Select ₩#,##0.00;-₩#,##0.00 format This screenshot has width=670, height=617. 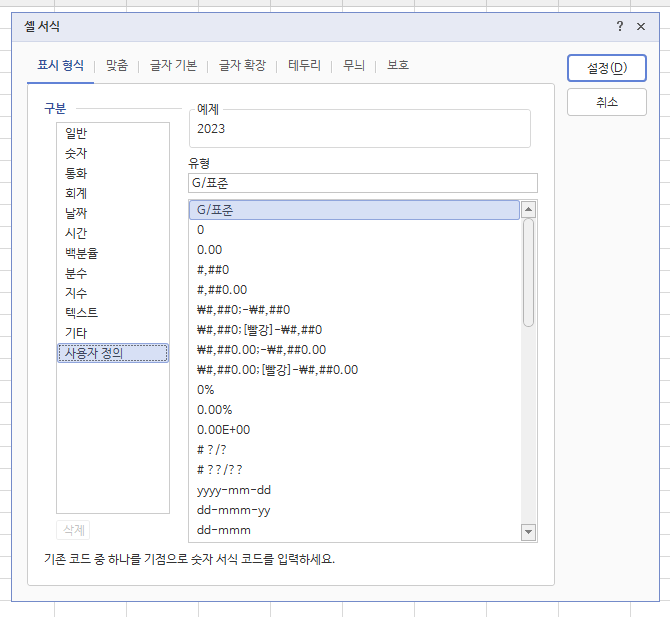tap(354, 350)
